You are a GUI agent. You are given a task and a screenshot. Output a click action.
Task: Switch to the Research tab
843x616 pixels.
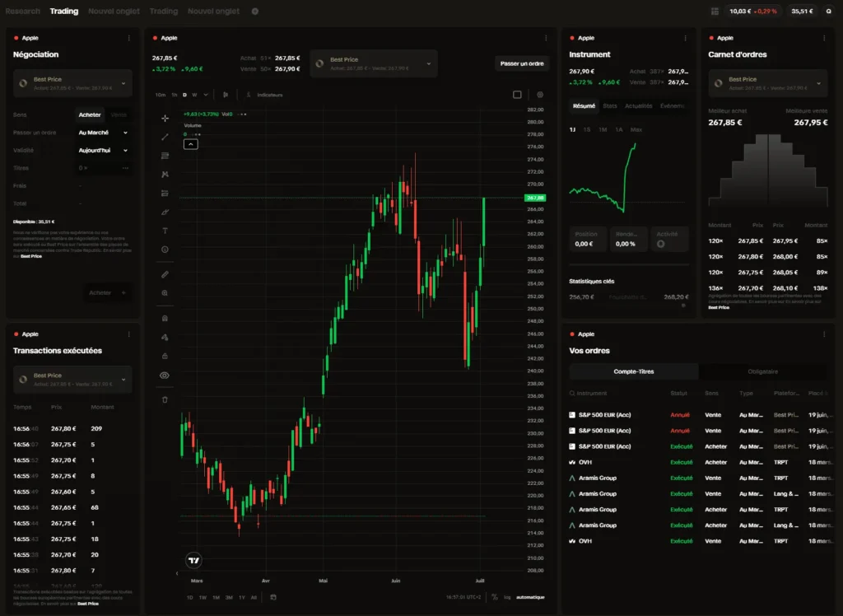click(22, 11)
